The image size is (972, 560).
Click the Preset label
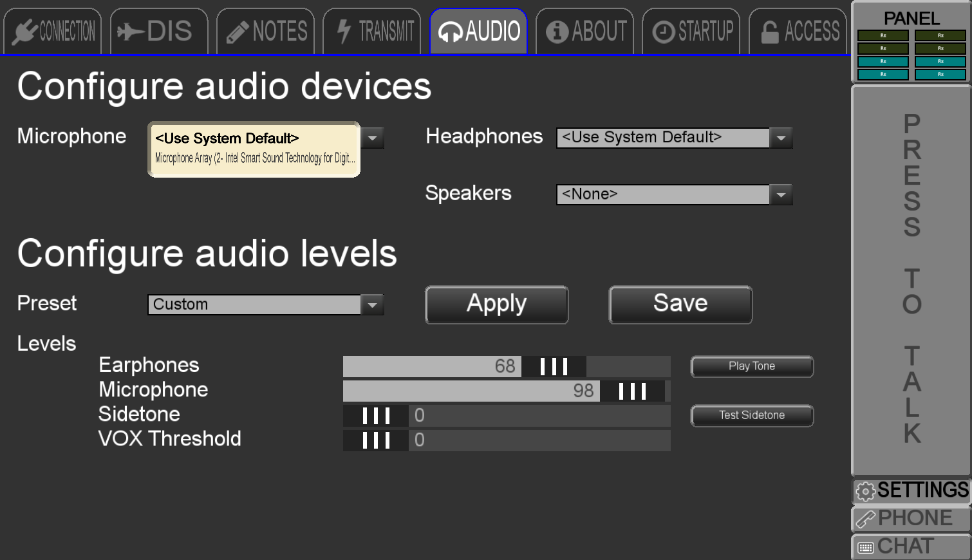click(47, 303)
